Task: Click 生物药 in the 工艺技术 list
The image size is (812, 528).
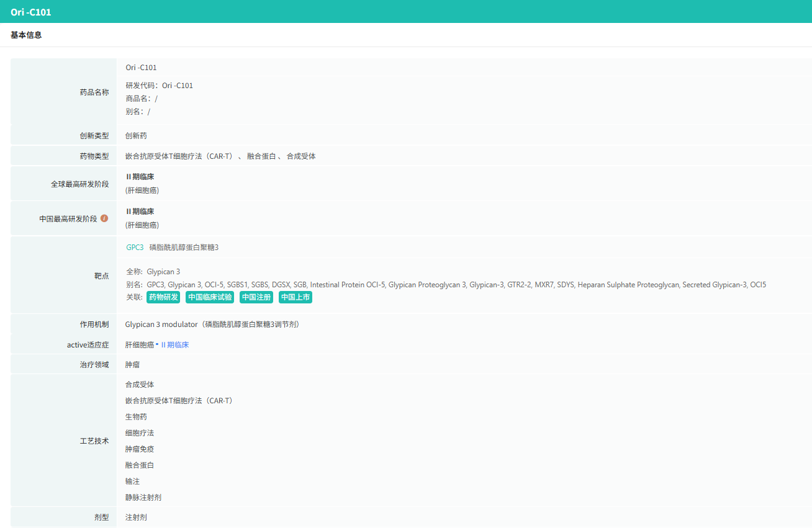Action: [136, 417]
